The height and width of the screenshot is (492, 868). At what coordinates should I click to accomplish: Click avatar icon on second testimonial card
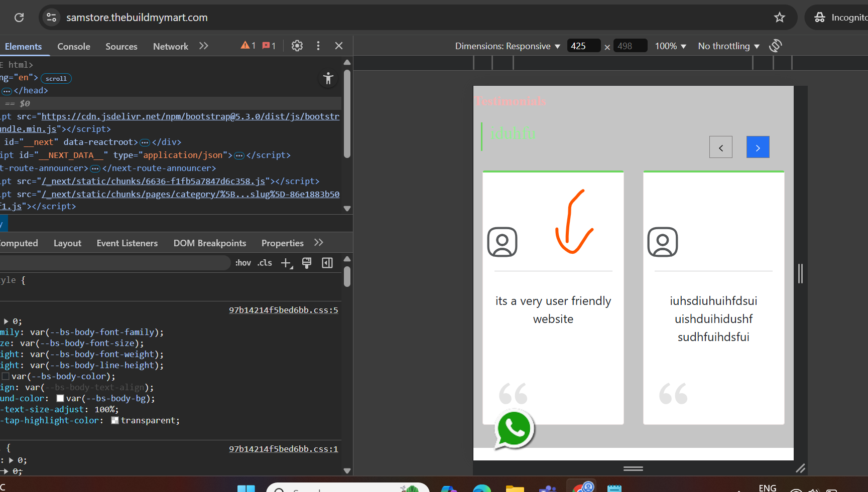pos(663,242)
